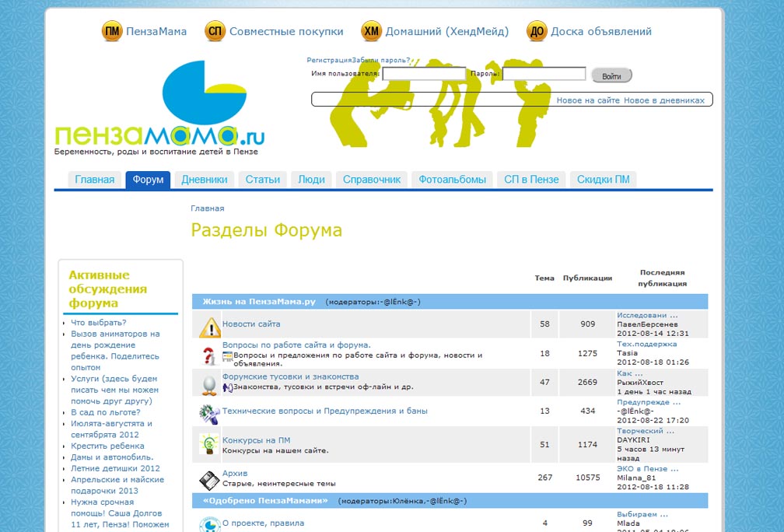
Task: Click icon beside О проекте, правила
Action: (209, 524)
